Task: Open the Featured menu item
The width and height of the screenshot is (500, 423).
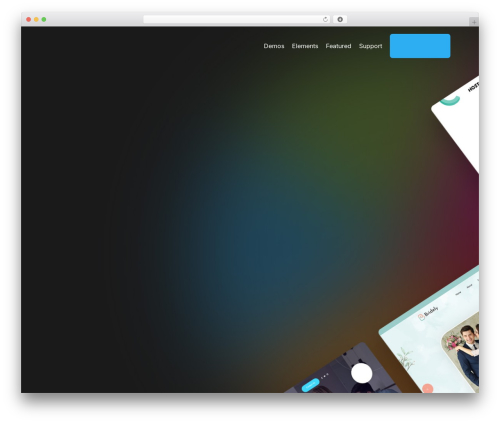Action: point(338,46)
